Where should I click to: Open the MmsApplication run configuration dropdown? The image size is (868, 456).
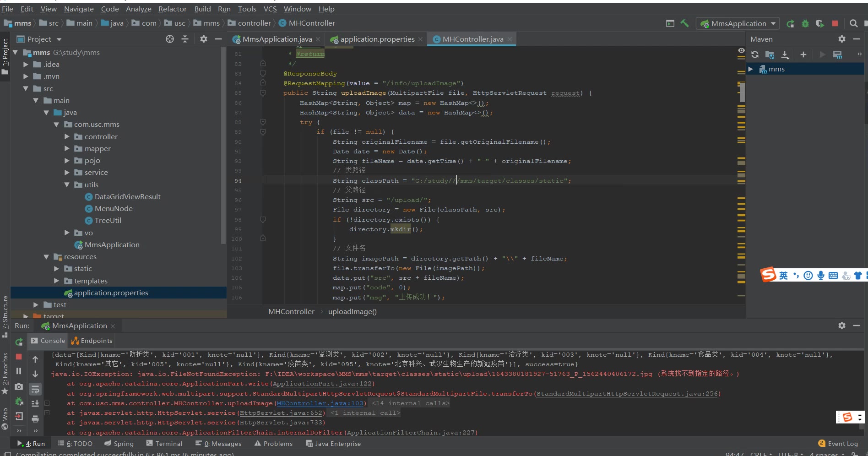pos(738,23)
